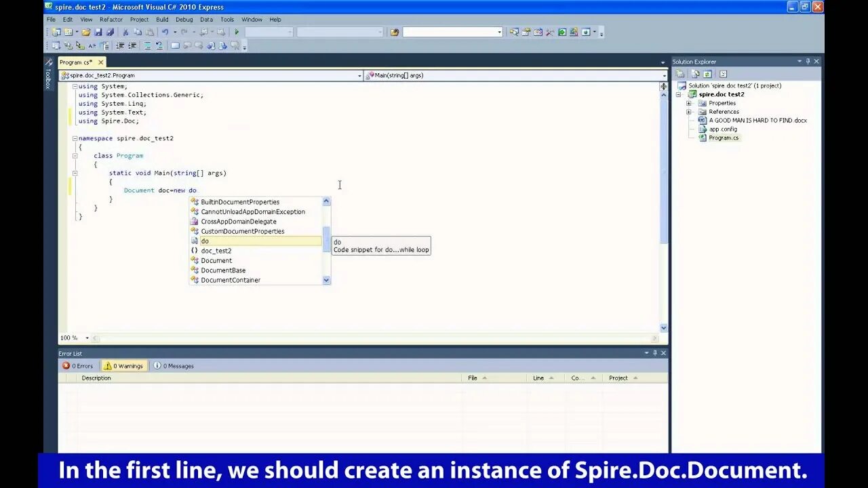This screenshot has height=488, width=868.
Task: Click the Cut toolbar icon
Action: [x=125, y=32]
